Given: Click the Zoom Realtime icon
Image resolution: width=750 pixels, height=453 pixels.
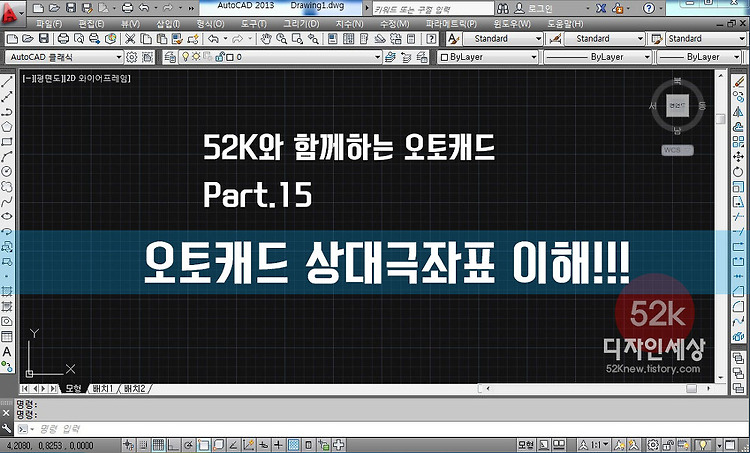Looking at the screenshot, I should (281, 39).
